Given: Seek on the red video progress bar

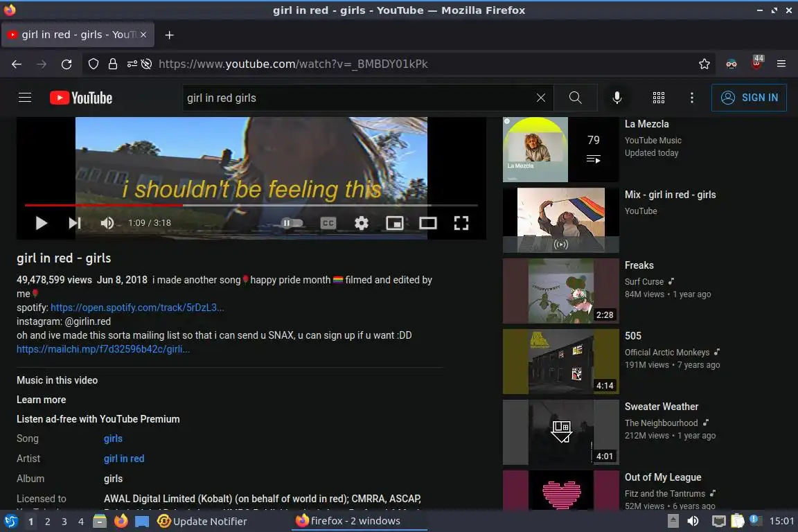Looking at the screenshot, I should click(251, 205).
